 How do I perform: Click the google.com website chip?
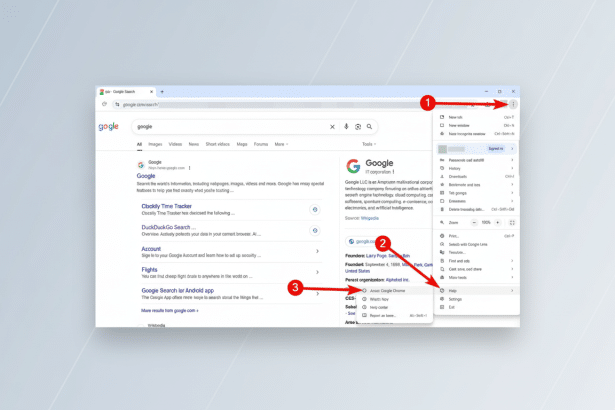pyautogui.click(x=363, y=241)
